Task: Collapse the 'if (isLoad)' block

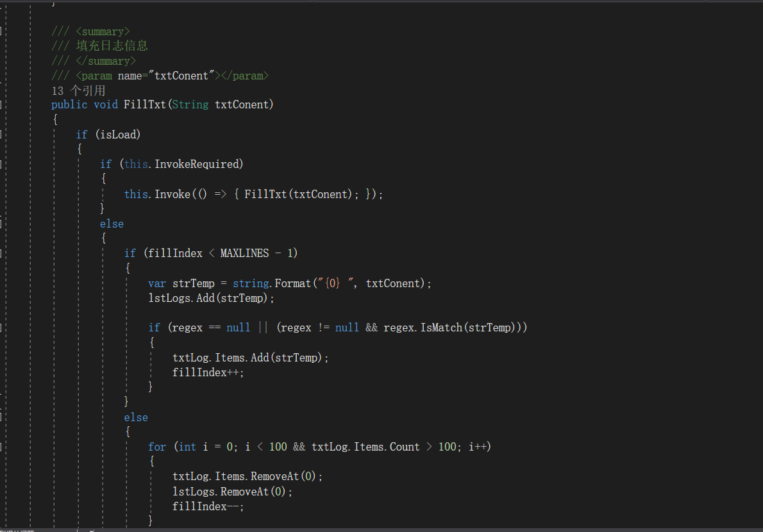Action: tap(2, 135)
